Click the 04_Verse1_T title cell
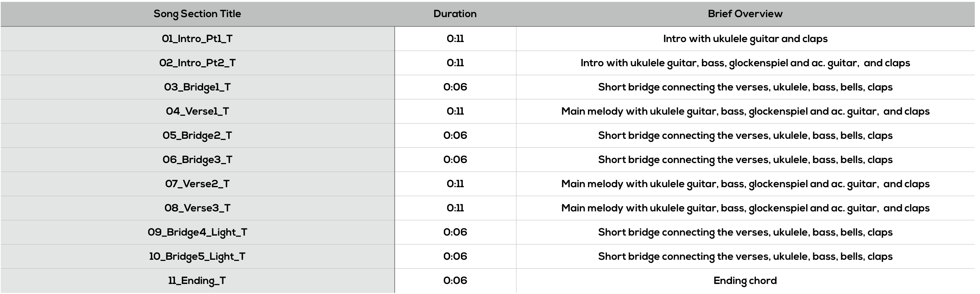The image size is (980, 294). click(197, 111)
